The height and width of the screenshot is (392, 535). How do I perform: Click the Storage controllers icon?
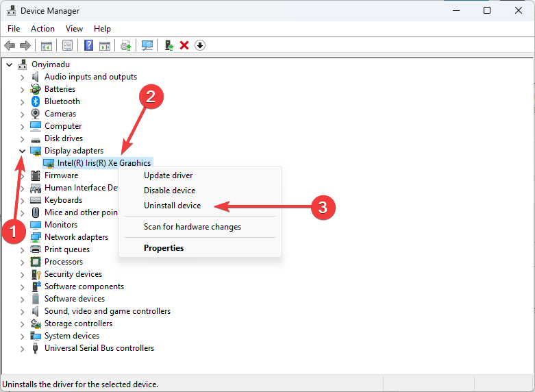pos(36,323)
